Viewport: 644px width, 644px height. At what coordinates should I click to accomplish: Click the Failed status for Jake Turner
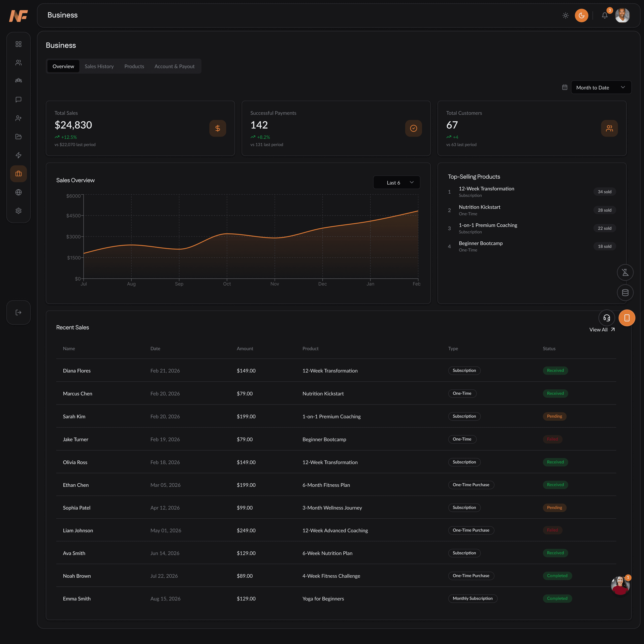(553, 439)
